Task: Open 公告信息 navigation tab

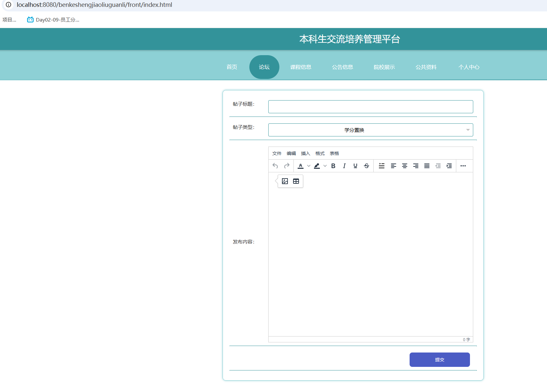Action: [342, 67]
